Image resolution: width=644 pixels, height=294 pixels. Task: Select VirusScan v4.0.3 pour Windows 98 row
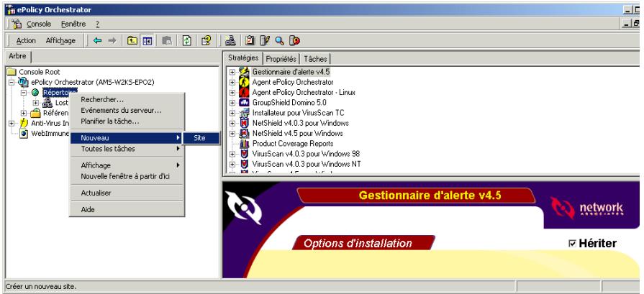[x=306, y=154]
